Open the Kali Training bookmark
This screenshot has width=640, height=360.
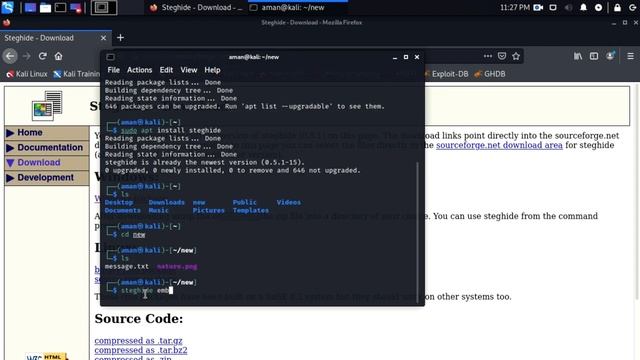77,74
